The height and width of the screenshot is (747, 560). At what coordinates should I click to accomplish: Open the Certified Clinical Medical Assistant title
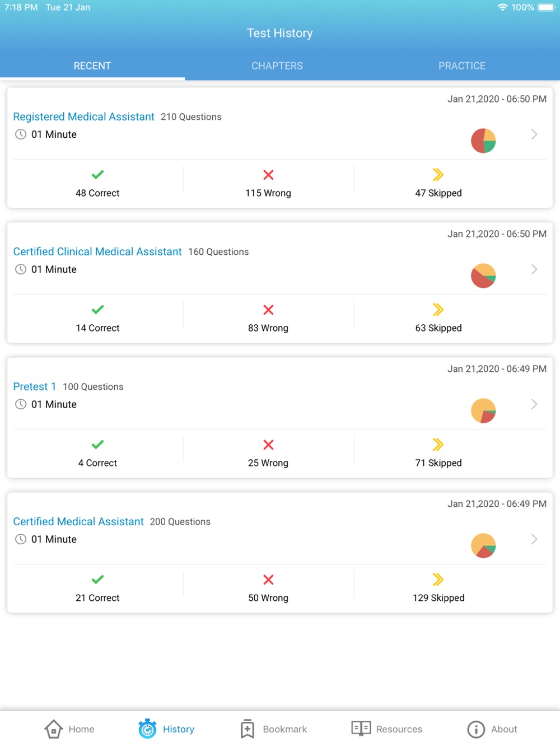click(x=97, y=251)
